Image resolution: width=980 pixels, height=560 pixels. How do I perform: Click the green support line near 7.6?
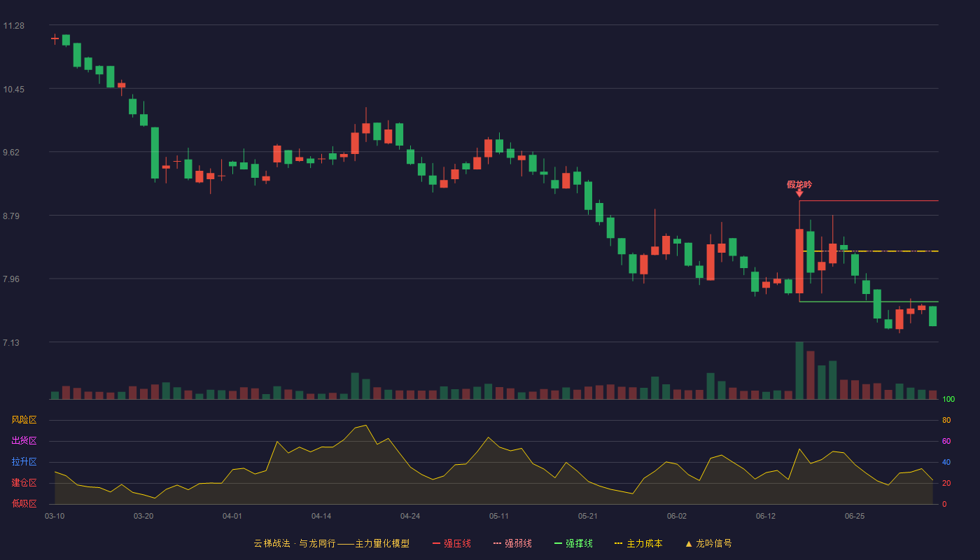869,302
